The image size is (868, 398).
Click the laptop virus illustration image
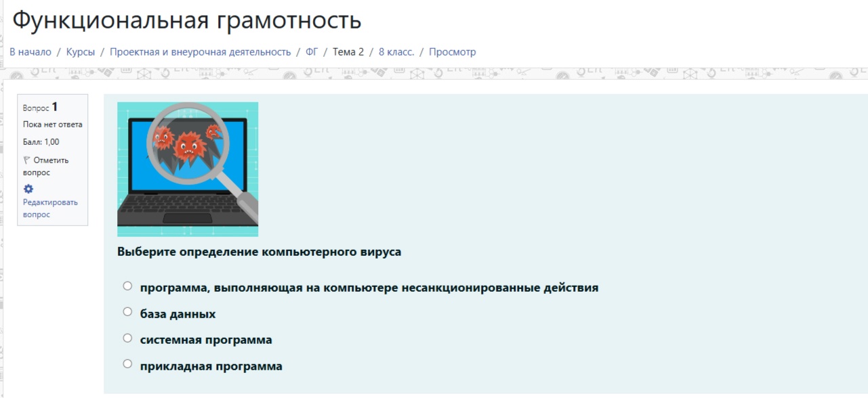click(x=188, y=169)
